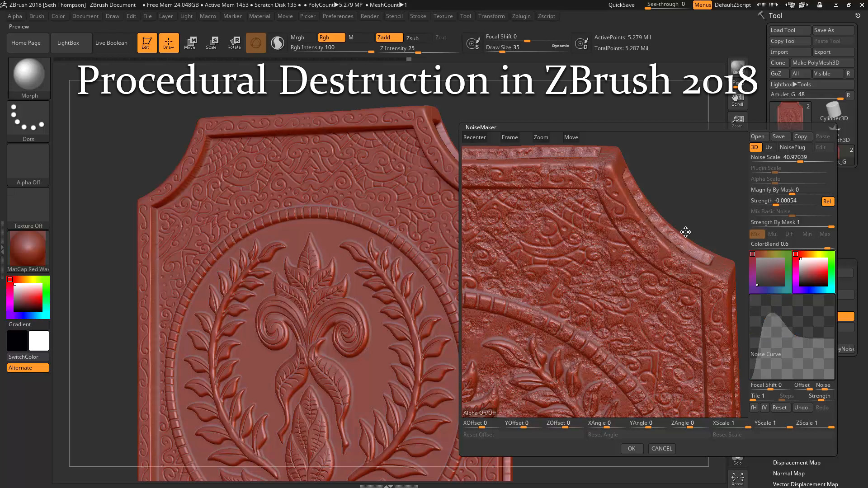Toggle Alpha On/Off in NoiseMaker preview
The image size is (868, 488).
pyautogui.click(x=480, y=413)
